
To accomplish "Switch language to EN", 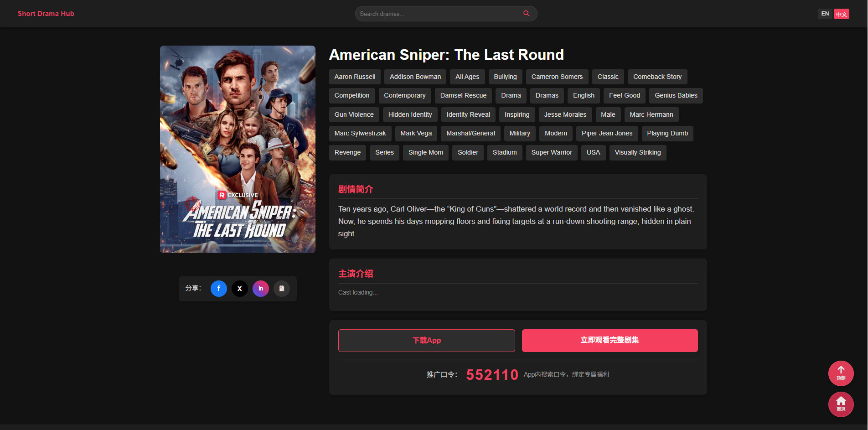I will (x=825, y=14).
